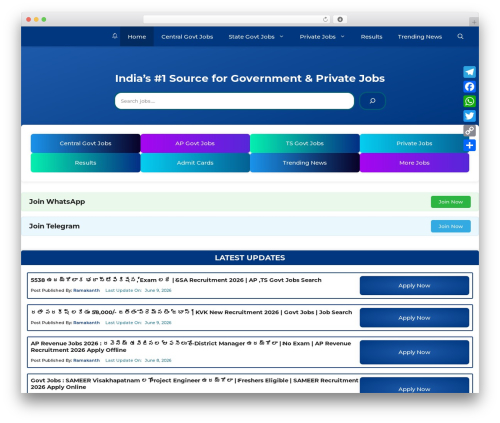Click the 'LATEST UPDATES' section header
500x423 pixels.
[250, 258]
